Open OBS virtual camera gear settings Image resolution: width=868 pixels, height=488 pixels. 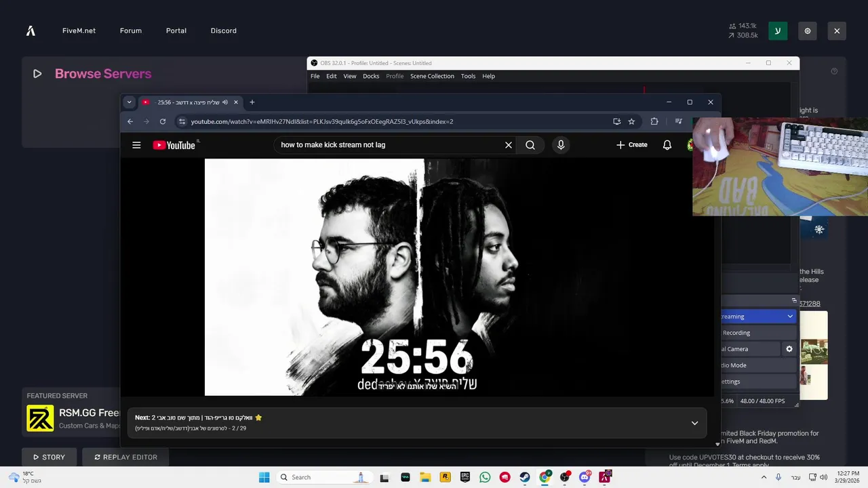789,349
